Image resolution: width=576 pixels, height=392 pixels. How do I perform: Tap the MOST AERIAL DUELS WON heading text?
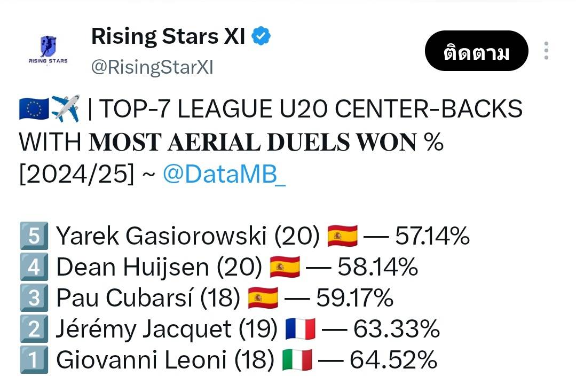click(253, 142)
